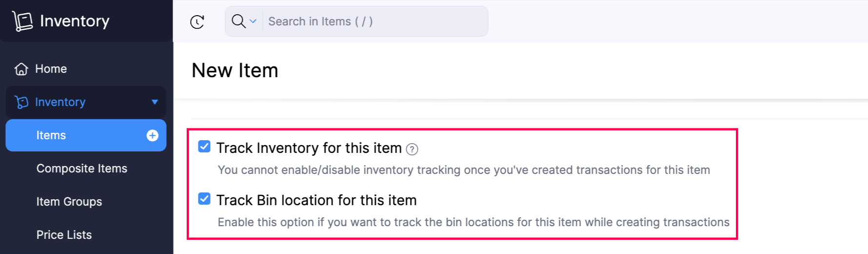Screen dimensions: 868x254
Task: Click the Track Bin location label text
Action: pyautogui.click(x=316, y=200)
